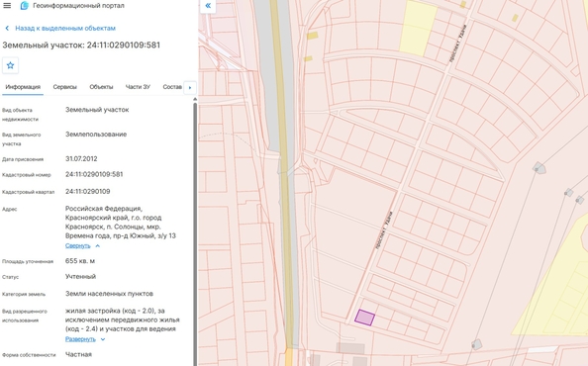The width and height of the screenshot is (588, 366).
Task: Select the highlighted purple parcel on map
Action: tap(365, 318)
